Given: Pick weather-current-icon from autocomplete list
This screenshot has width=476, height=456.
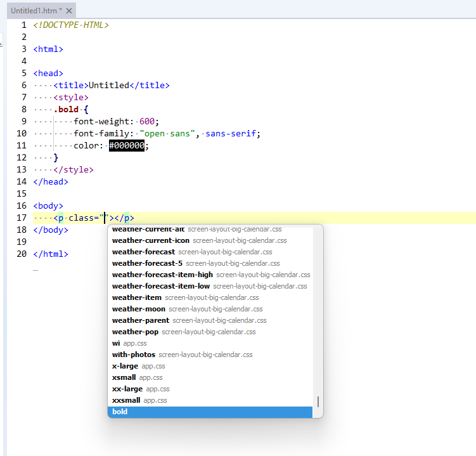Looking at the screenshot, I should [150, 240].
